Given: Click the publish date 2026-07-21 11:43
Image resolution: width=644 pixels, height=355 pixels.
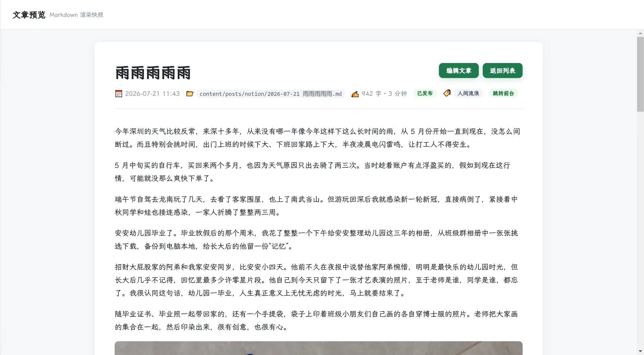Looking at the screenshot, I should point(152,94).
